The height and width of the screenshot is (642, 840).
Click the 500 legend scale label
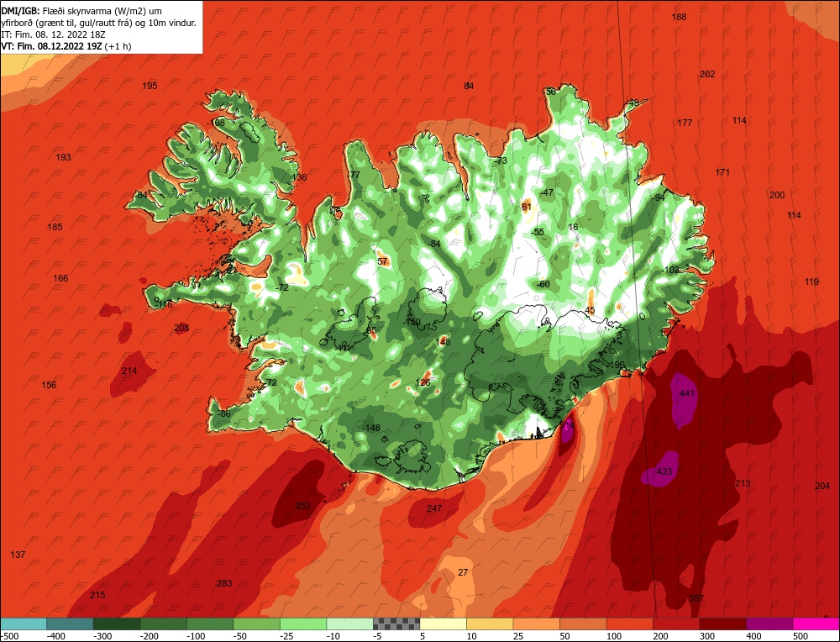pyautogui.click(x=801, y=636)
